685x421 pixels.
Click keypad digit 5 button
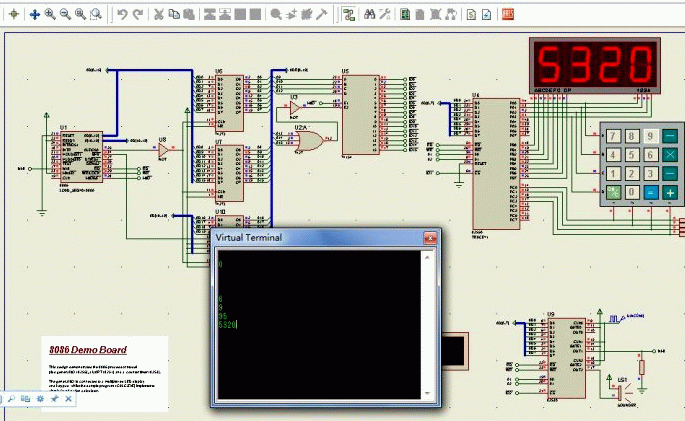point(631,155)
